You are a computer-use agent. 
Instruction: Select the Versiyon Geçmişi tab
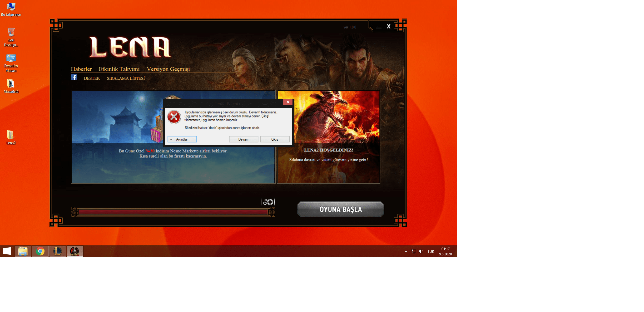coord(168,69)
